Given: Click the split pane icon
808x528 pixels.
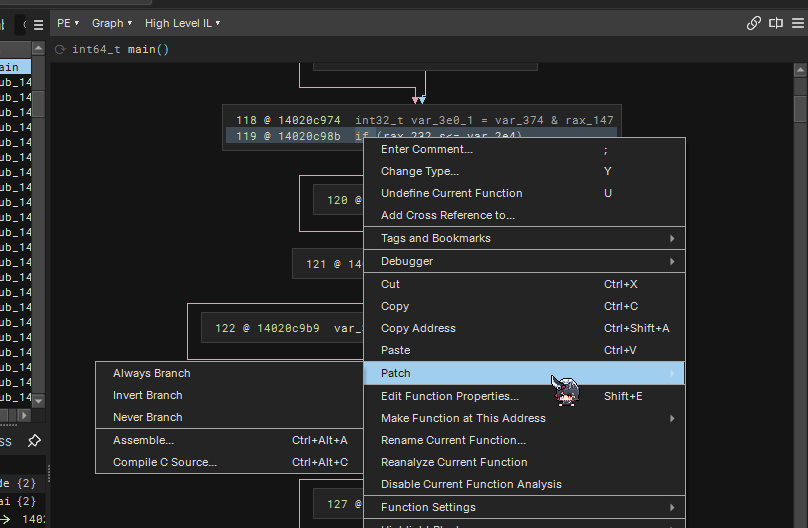Looking at the screenshot, I should 775,23.
